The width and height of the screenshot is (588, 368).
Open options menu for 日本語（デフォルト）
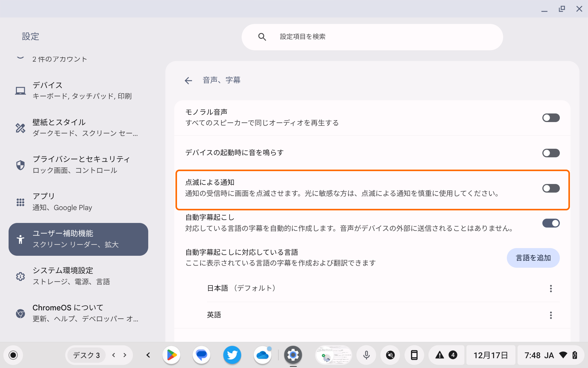[x=551, y=288]
